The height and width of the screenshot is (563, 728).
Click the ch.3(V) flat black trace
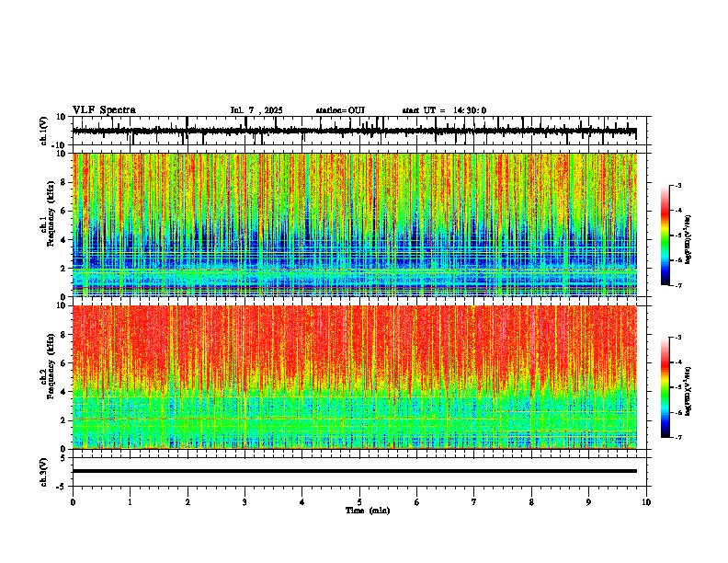(355, 471)
